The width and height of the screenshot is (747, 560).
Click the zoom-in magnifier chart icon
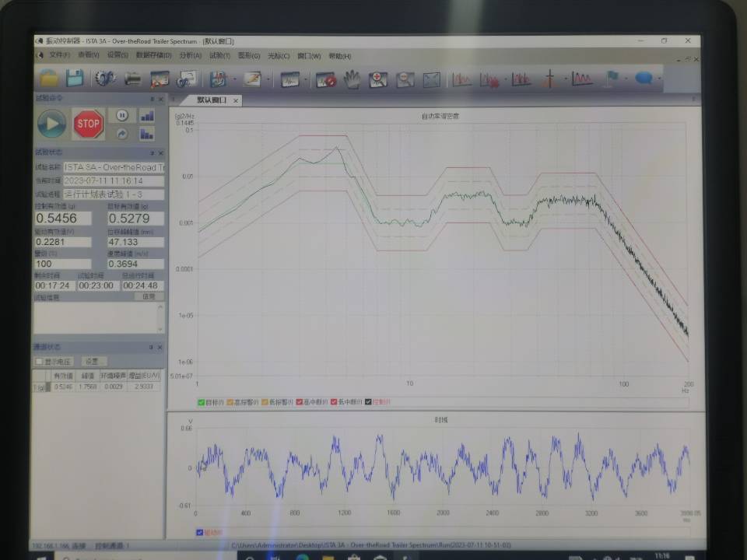(x=378, y=79)
